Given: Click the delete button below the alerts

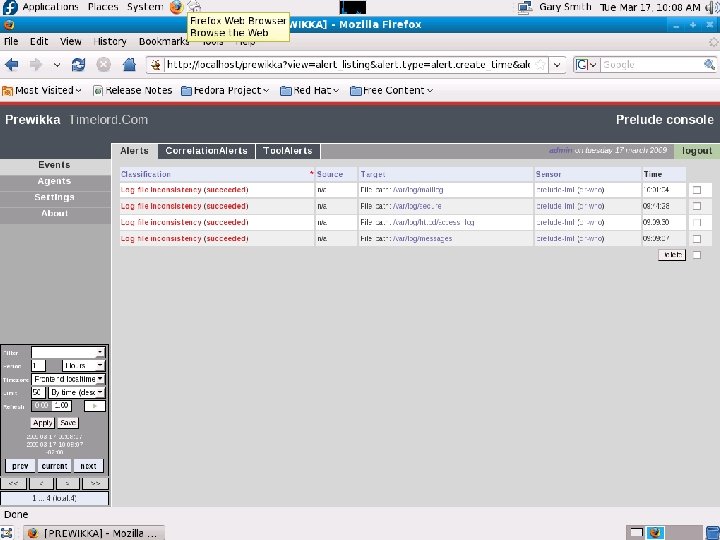Looking at the screenshot, I should click(672, 255).
